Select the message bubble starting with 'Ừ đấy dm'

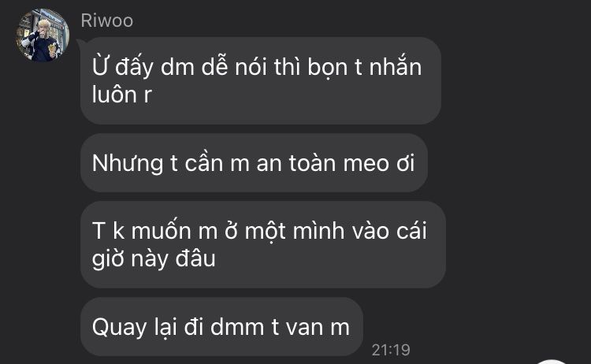[x=261, y=80]
